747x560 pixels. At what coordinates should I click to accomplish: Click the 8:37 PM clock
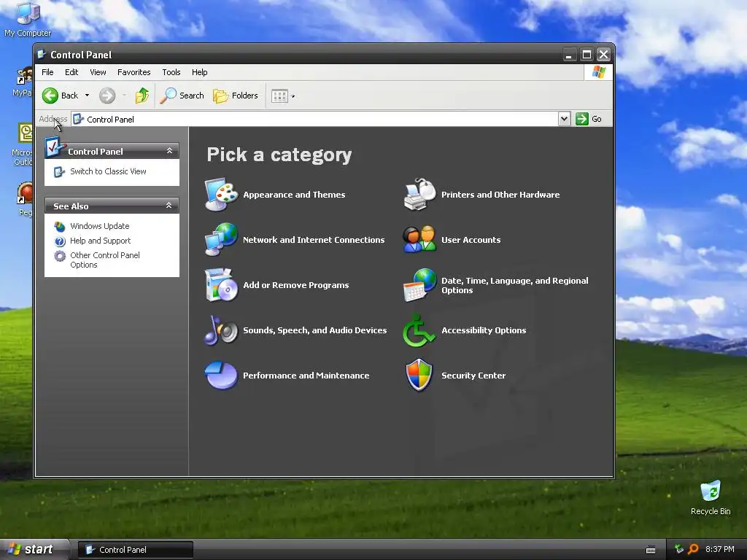[x=719, y=550]
